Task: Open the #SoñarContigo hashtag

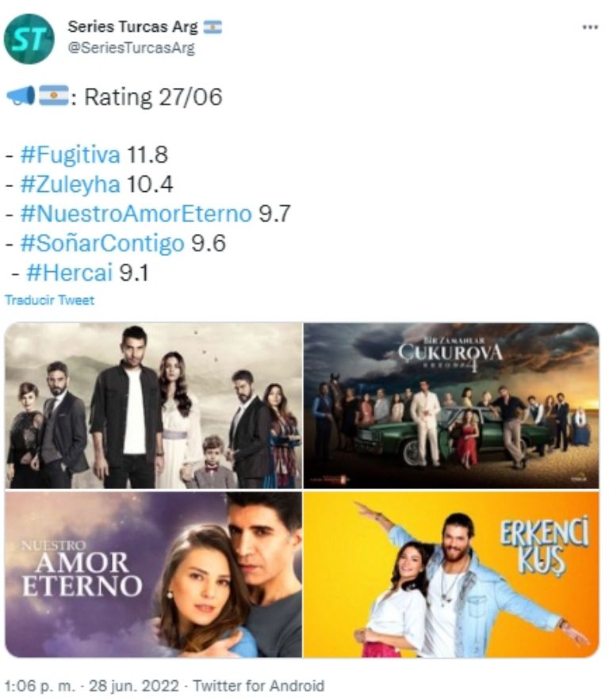Action: 102,243
